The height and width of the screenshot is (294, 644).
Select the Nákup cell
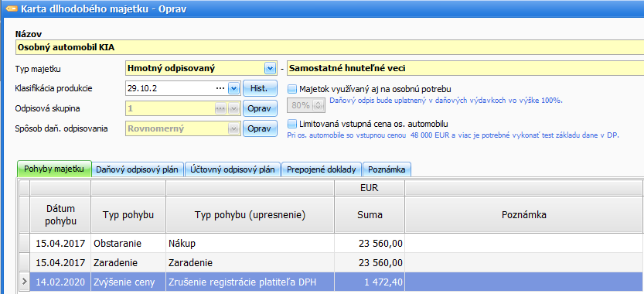tap(250, 244)
